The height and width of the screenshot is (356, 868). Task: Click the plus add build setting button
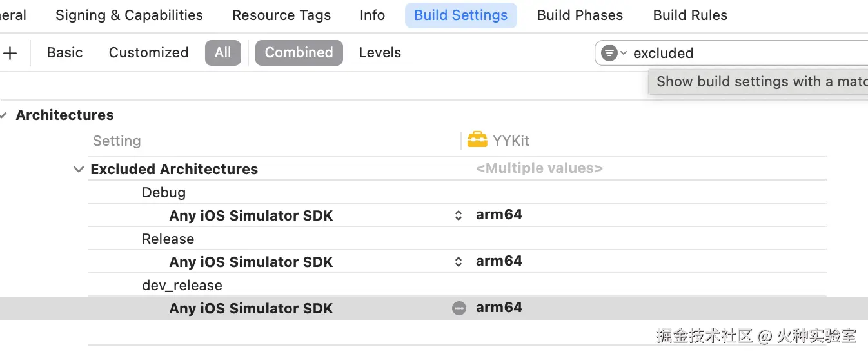pyautogui.click(x=10, y=53)
